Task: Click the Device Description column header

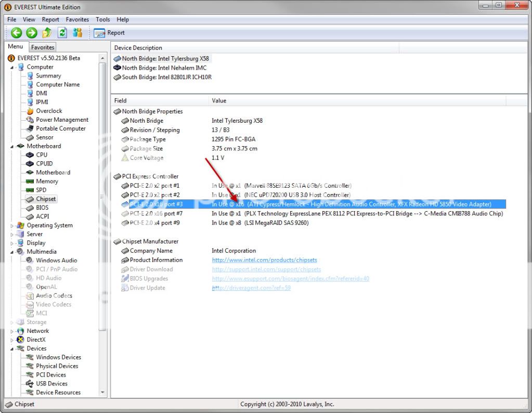Action: coord(255,48)
